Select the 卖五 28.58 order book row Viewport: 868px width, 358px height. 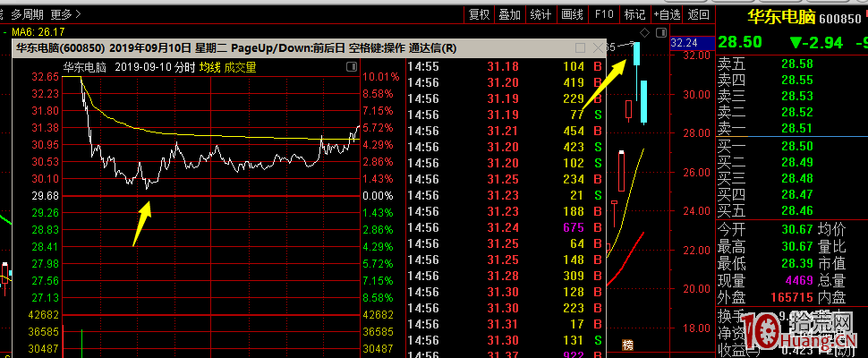click(x=792, y=64)
